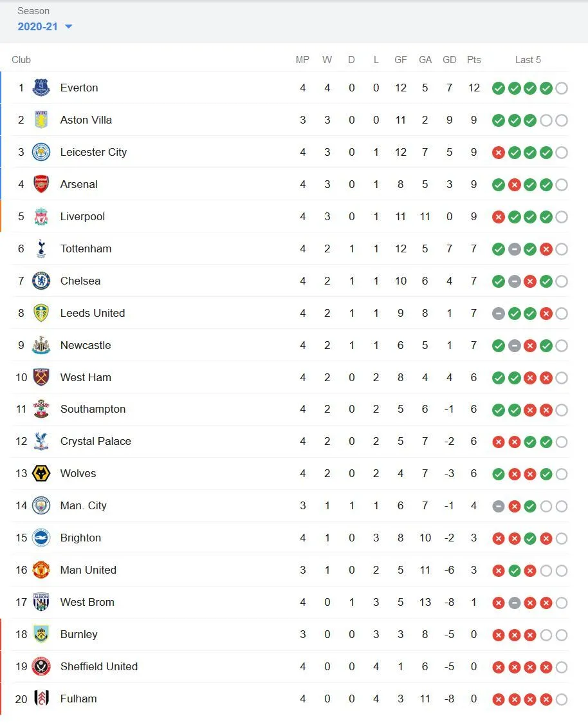Click the Everton club crest

click(41, 88)
